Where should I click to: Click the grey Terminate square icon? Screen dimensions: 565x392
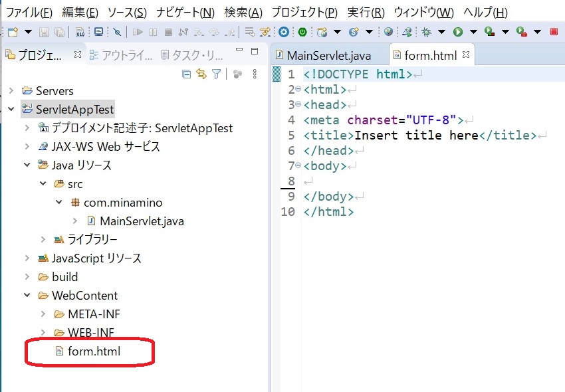pos(168,32)
